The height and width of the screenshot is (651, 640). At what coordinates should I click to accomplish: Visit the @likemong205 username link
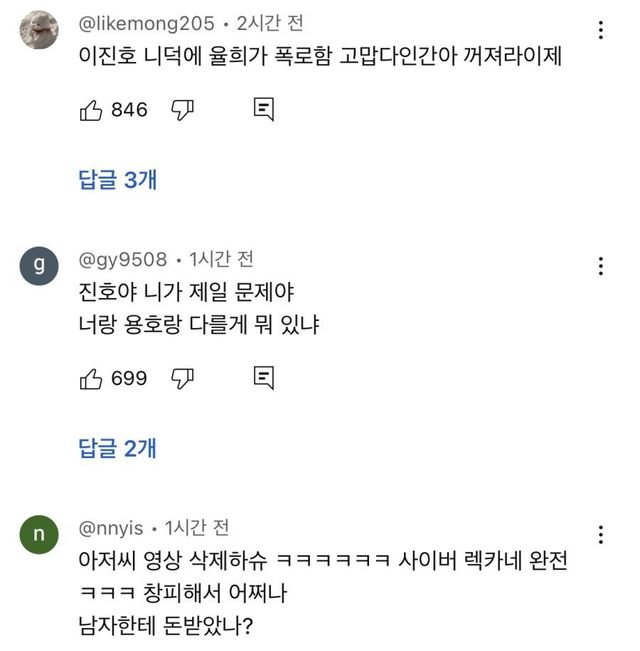pos(146,23)
